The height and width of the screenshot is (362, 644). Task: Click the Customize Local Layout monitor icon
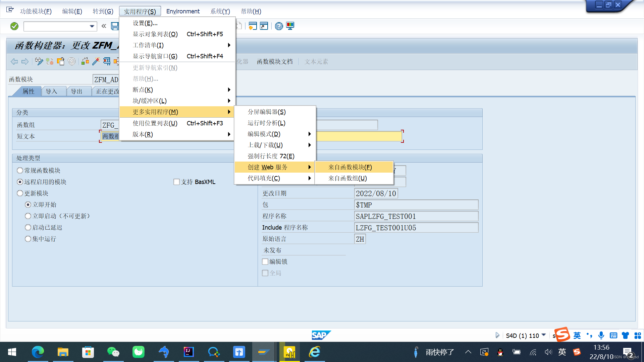click(x=290, y=26)
